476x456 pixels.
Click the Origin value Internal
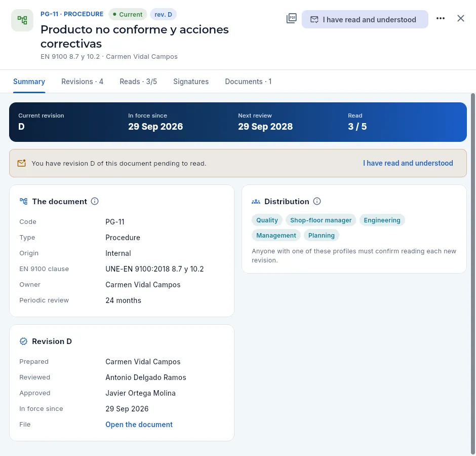click(118, 253)
